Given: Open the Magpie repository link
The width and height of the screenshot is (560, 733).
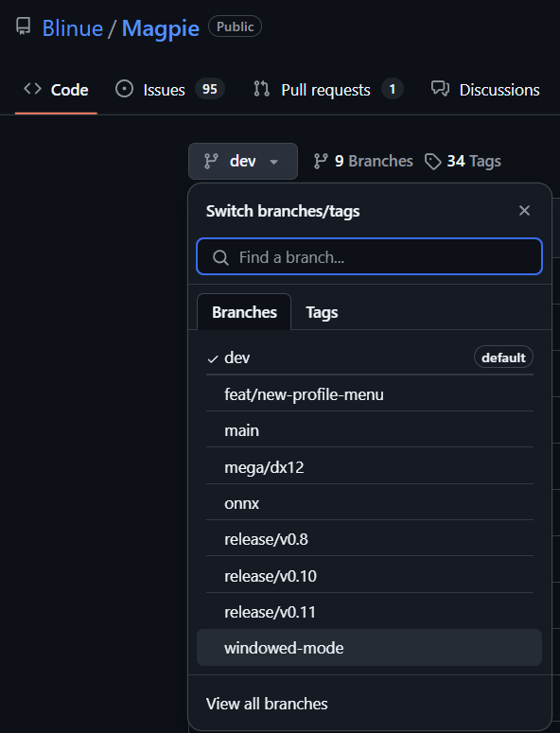Looking at the screenshot, I should point(160,28).
